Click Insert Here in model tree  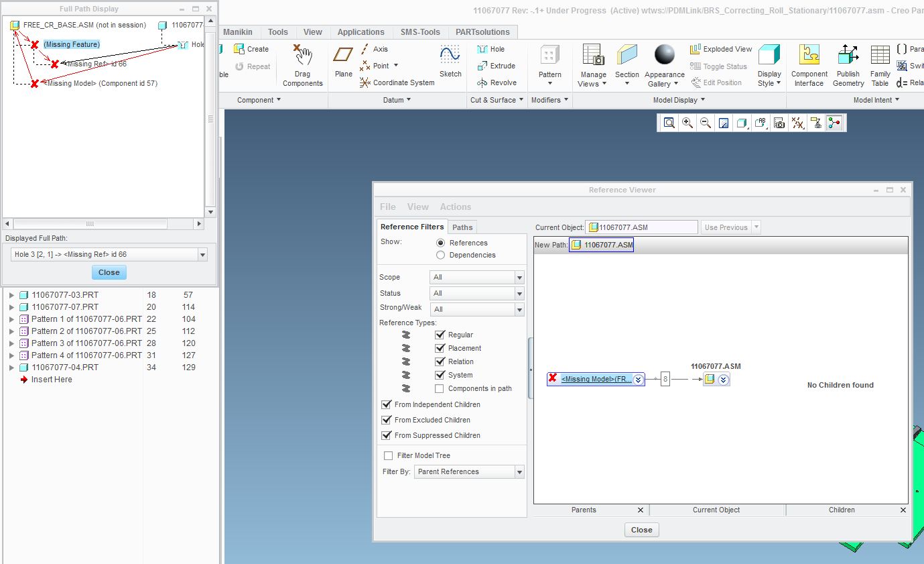coord(51,380)
